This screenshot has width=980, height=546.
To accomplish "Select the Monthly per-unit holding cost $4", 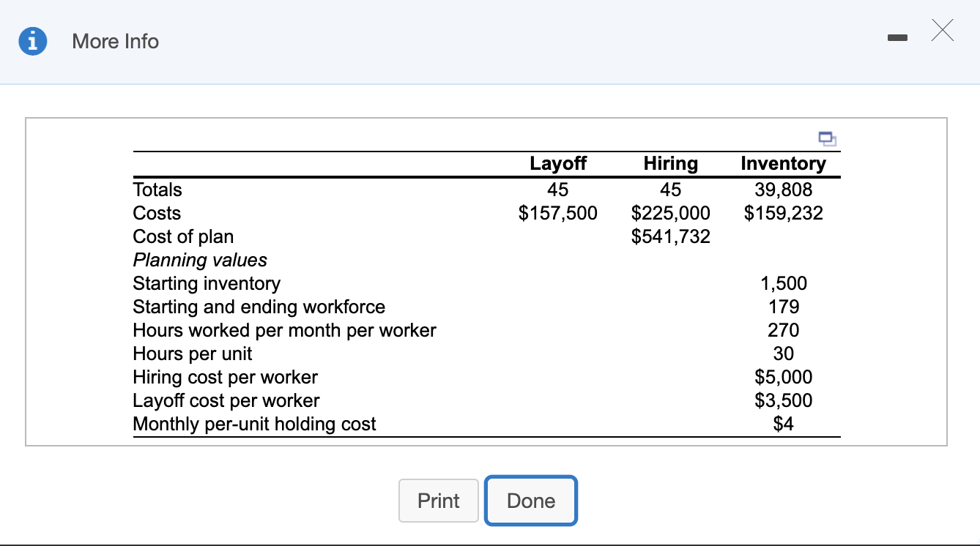I will tap(783, 424).
